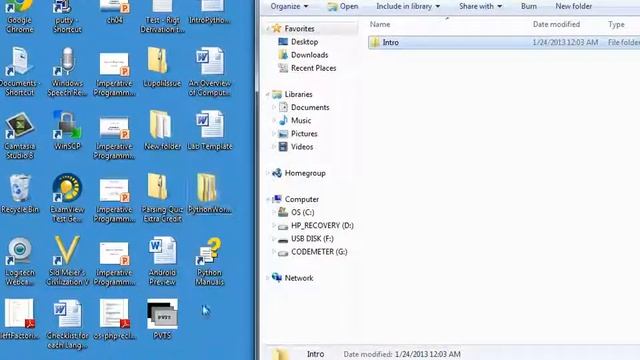This screenshot has width=640, height=360.
Task: Open the Recycle Bin
Action: pyautogui.click(x=20, y=194)
